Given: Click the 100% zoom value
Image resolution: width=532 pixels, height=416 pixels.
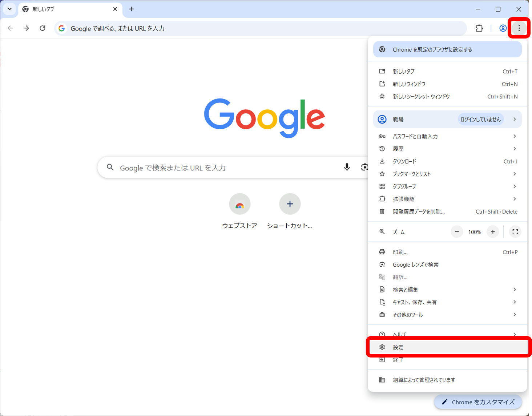Looking at the screenshot, I should (x=475, y=232).
